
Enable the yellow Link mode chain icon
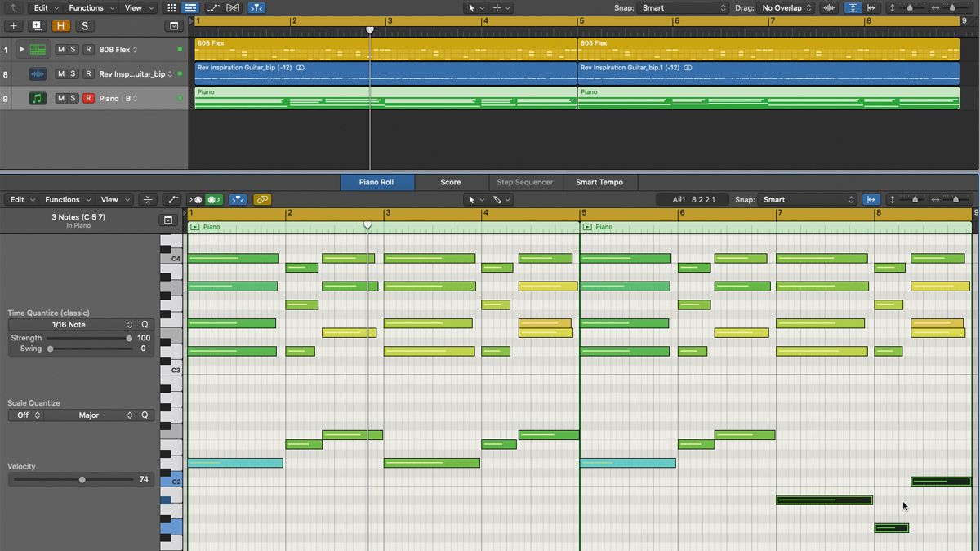tap(261, 199)
